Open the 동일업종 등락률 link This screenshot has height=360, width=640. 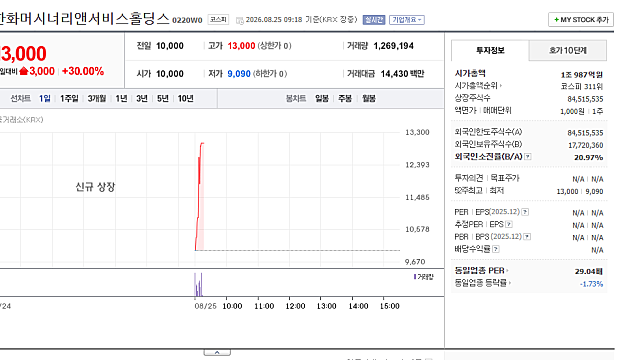483,283
